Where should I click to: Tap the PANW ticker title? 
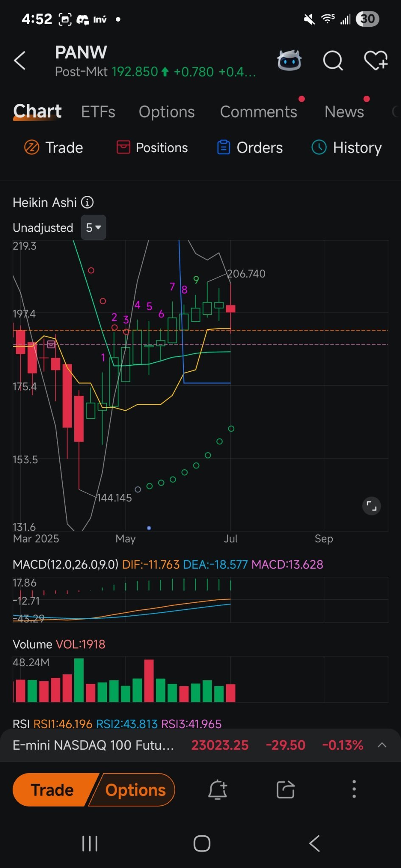[81, 52]
